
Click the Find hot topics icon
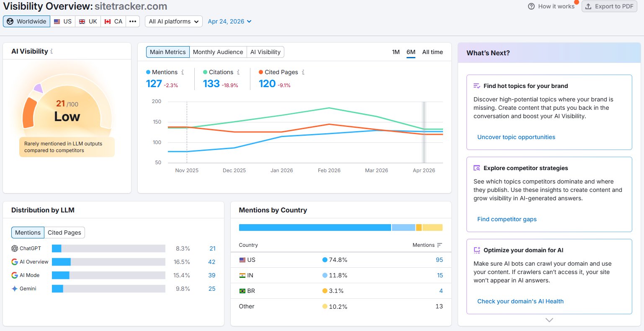(x=477, y=86)
